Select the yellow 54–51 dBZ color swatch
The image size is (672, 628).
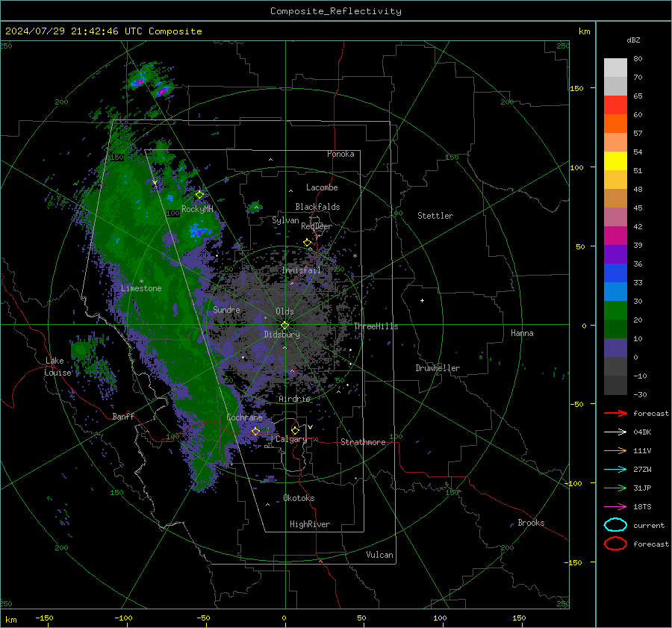615,161
